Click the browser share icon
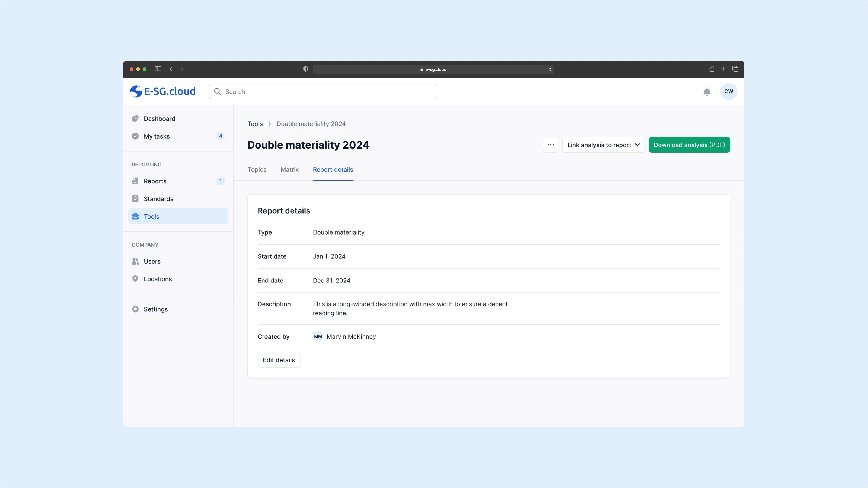Viewport: 868px width, 488px height. 712,69
